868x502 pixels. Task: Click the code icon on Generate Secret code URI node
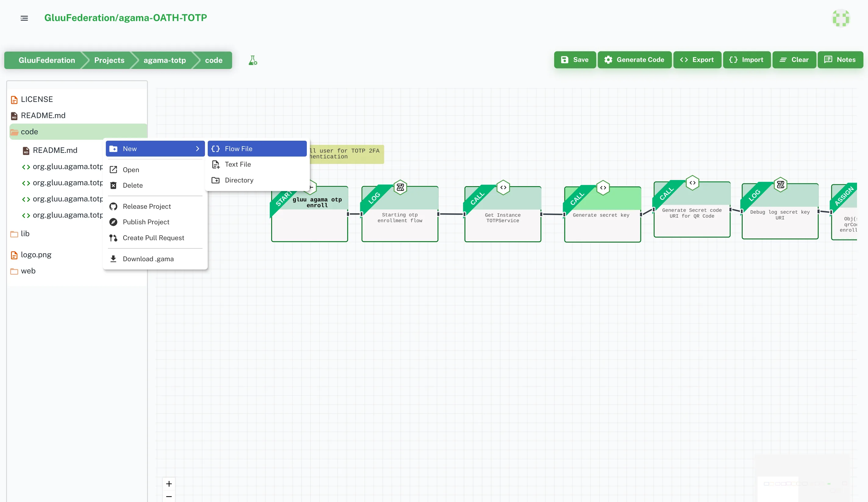pyautogui.click(x=692, y=182)
